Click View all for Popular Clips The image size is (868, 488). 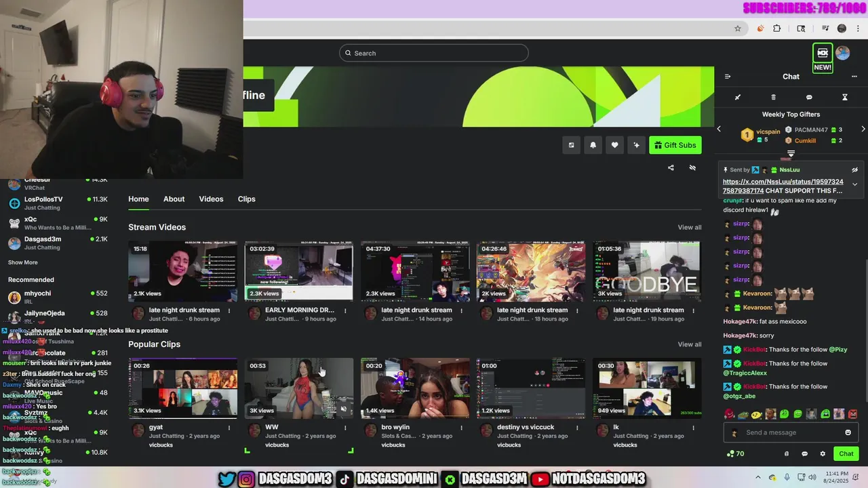(690, 344)
